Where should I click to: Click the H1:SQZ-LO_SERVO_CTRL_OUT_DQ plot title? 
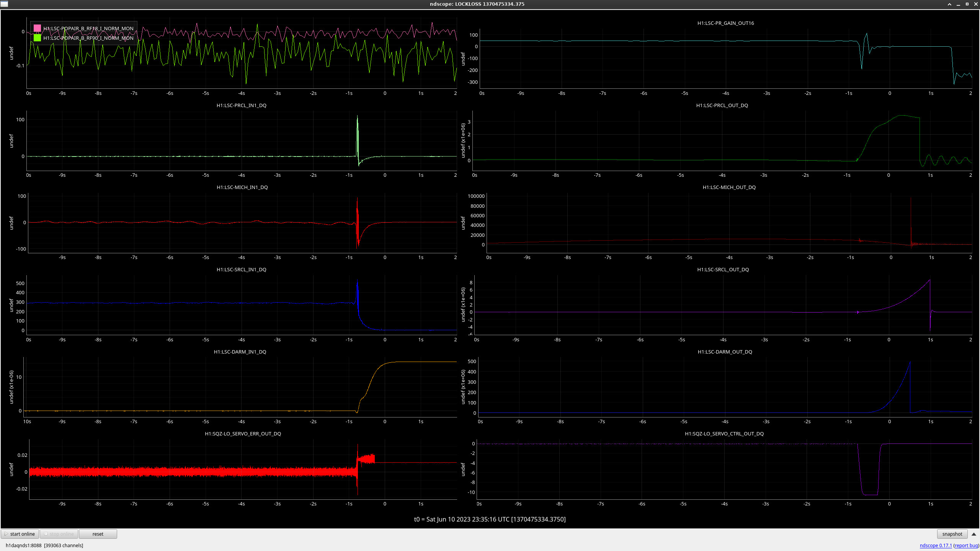pyautogui.click(x=724, y=434)
